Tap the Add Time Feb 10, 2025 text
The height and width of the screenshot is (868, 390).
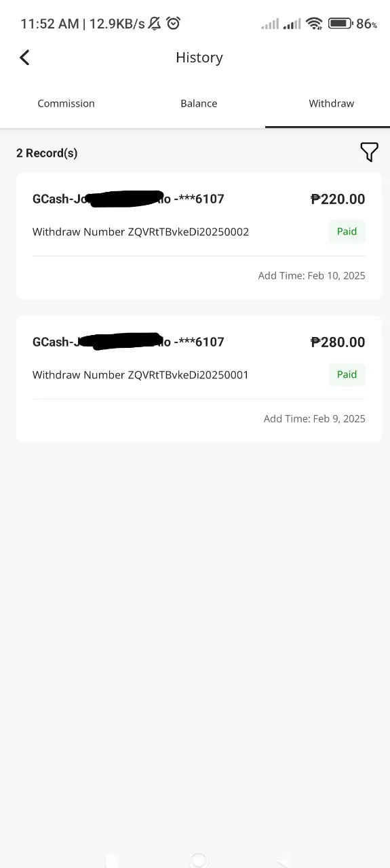click(311, 275)
